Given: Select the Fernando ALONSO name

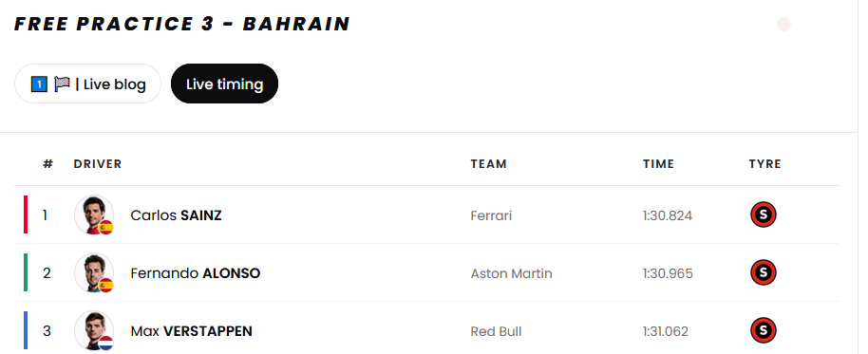Looking at the screenshot, I should pos(196,273).
